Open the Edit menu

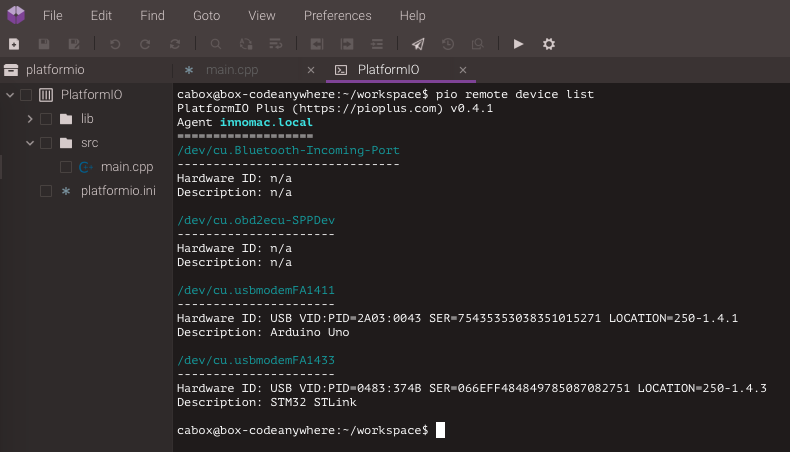tap(101, 16)
